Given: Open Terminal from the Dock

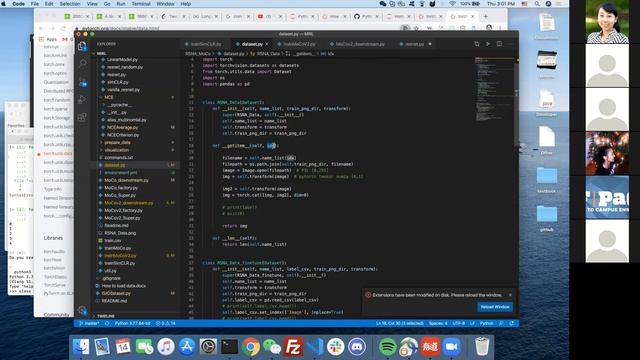Looking at the screenshot, I should point(229,347).
